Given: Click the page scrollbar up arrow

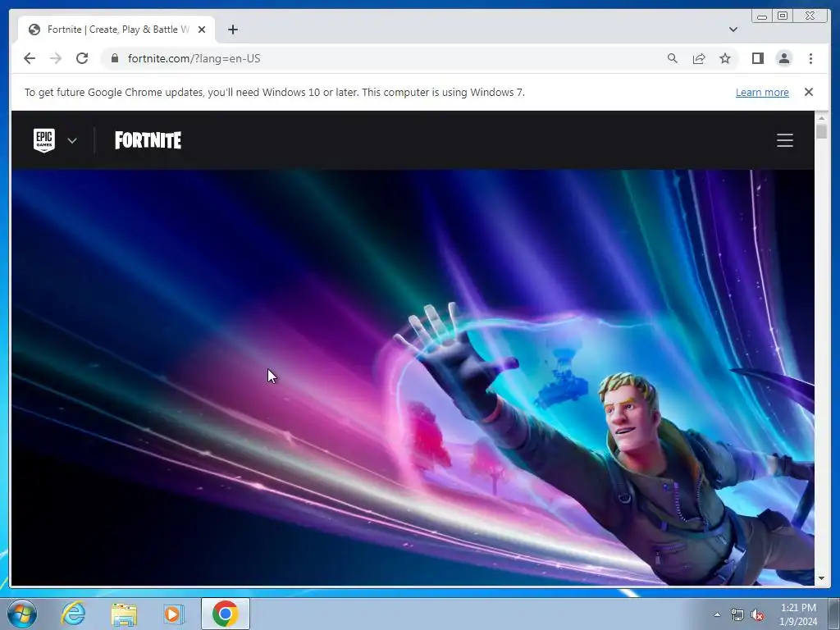Looking at the screenshot, I should (x=822, y=117).
